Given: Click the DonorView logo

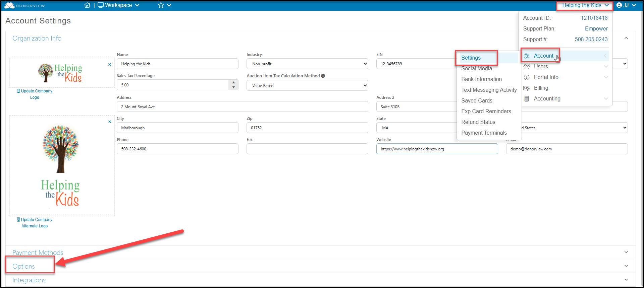Looking at the screenshot, I should [x=24, y=5].
